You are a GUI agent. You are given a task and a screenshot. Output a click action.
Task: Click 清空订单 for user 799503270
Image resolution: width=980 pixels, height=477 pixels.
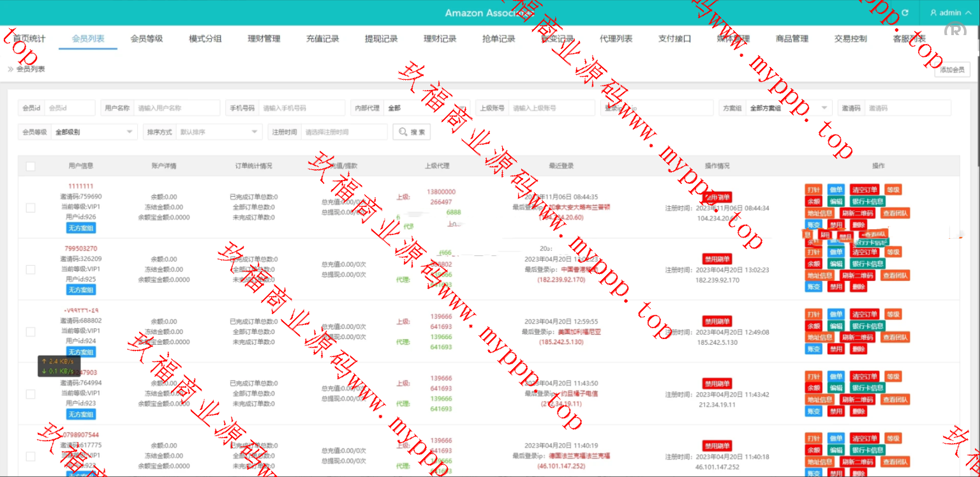pos(865,252)
